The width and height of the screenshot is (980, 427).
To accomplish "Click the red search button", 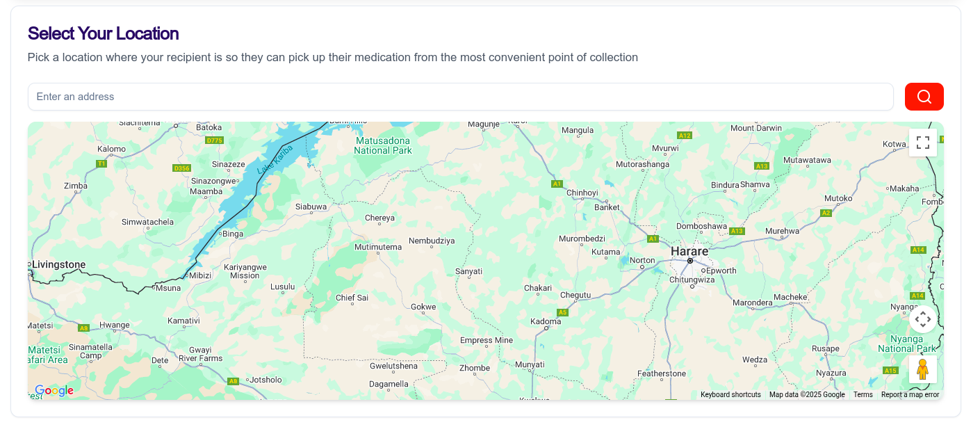I will coord(924,97).
